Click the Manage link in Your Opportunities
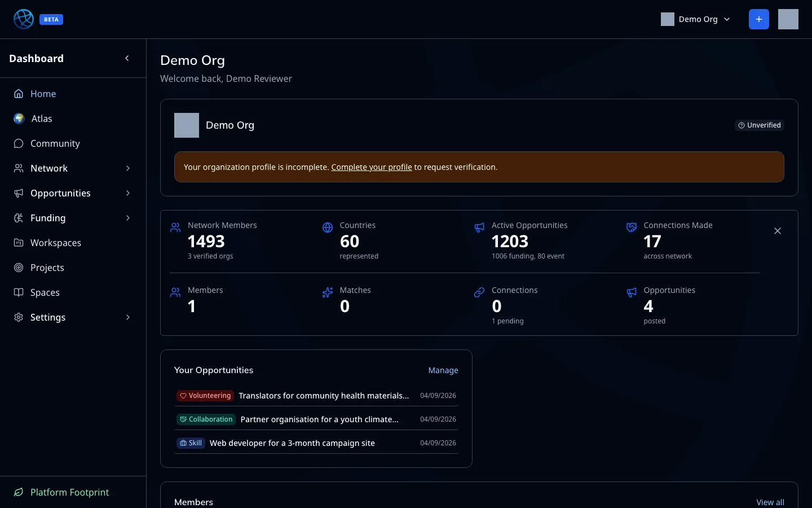Image resolution: width=812 pixels, height=508 pixels. (443, 370)
